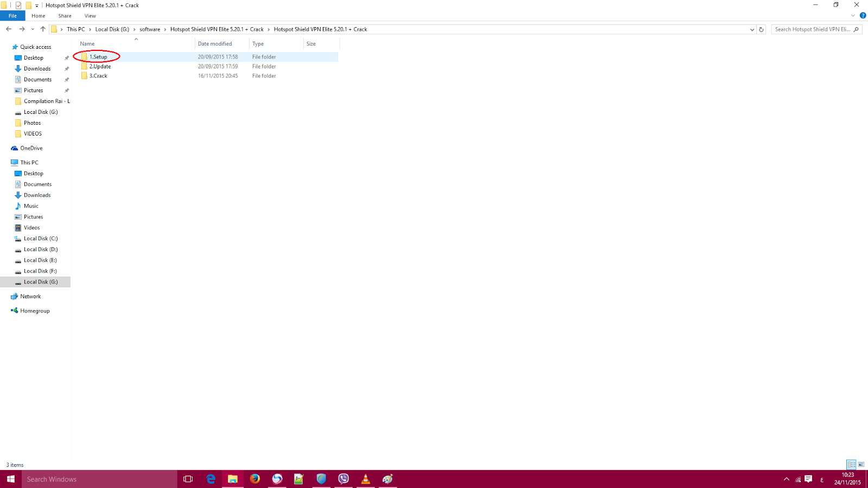Open Properties from the quick access toolbar

tap(18, 5)
